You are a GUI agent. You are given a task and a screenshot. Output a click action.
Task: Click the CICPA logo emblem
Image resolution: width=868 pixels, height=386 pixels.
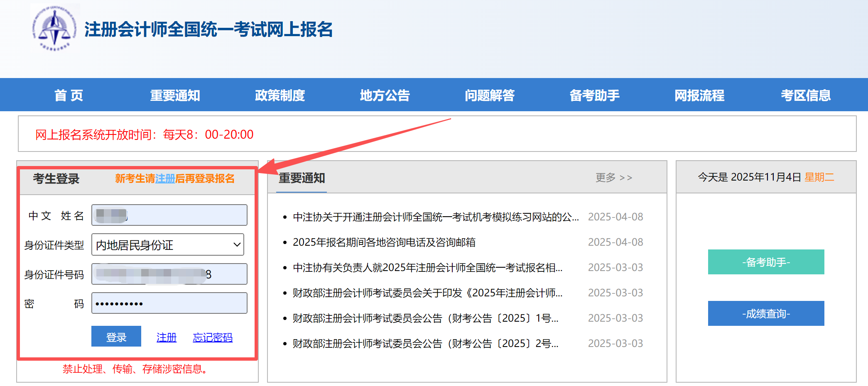pos(54,29)
